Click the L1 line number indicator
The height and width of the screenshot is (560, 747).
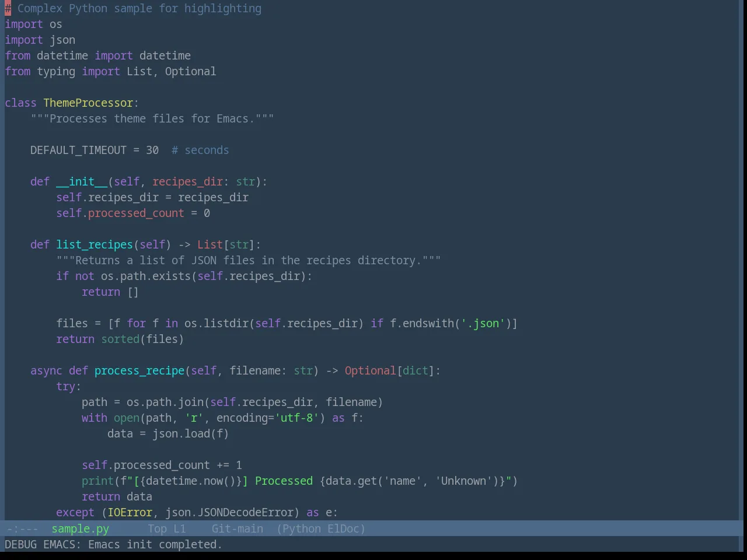[179, 528]
